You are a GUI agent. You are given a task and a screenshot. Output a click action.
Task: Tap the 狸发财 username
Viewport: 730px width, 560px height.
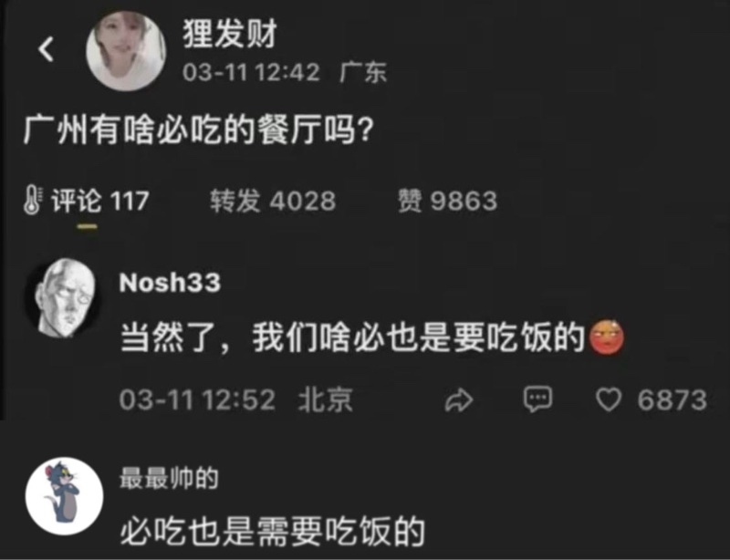click(x=230, y=34)
